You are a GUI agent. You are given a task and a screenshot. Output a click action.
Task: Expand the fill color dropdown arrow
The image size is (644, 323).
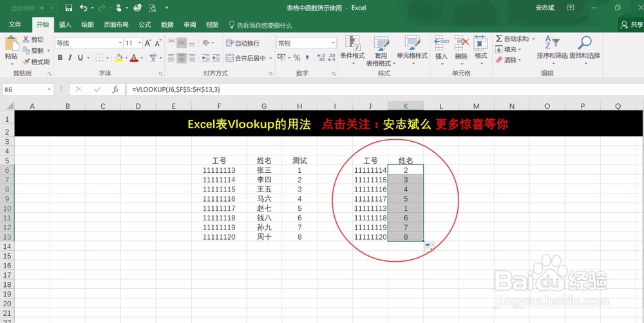[x=126, y=58]
